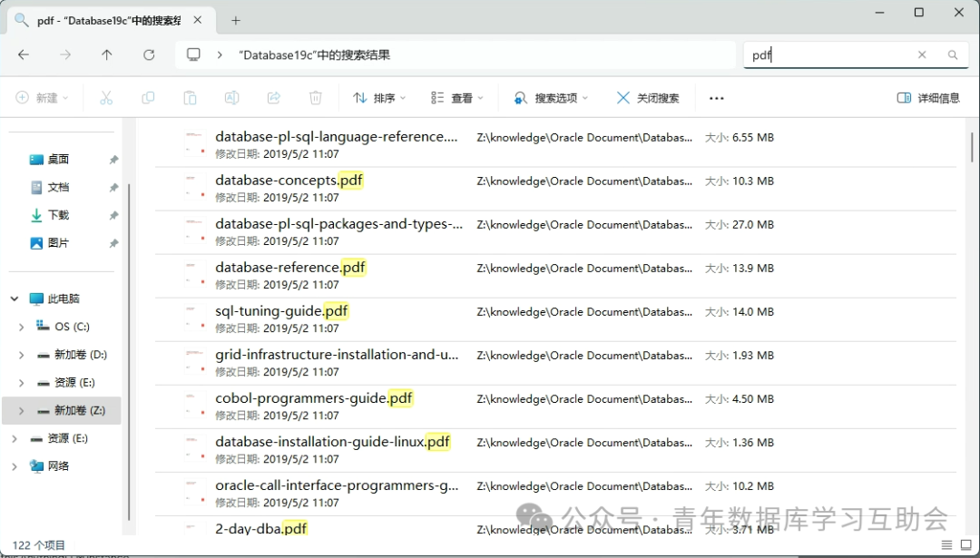This screenshot has height=558, width=980.
Task: Open 下載 in quick access
Action: click(x=58, y=215)
